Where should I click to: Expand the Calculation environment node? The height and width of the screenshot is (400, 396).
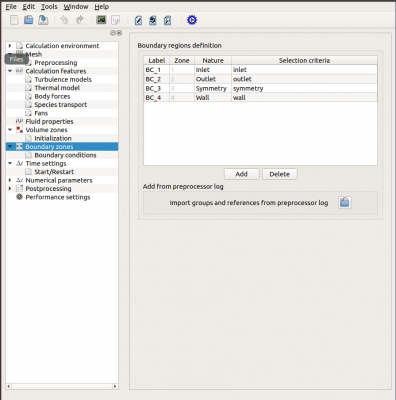10,46
